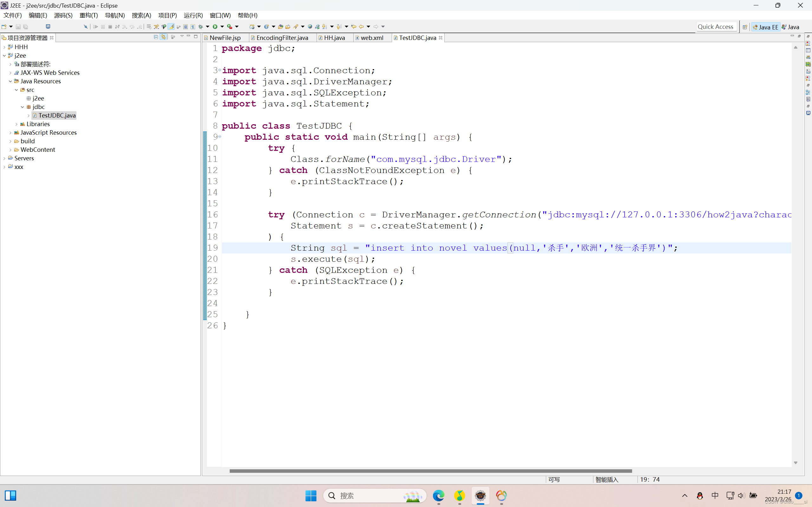Open the Run button dropdown arrow

coord(222,27)
